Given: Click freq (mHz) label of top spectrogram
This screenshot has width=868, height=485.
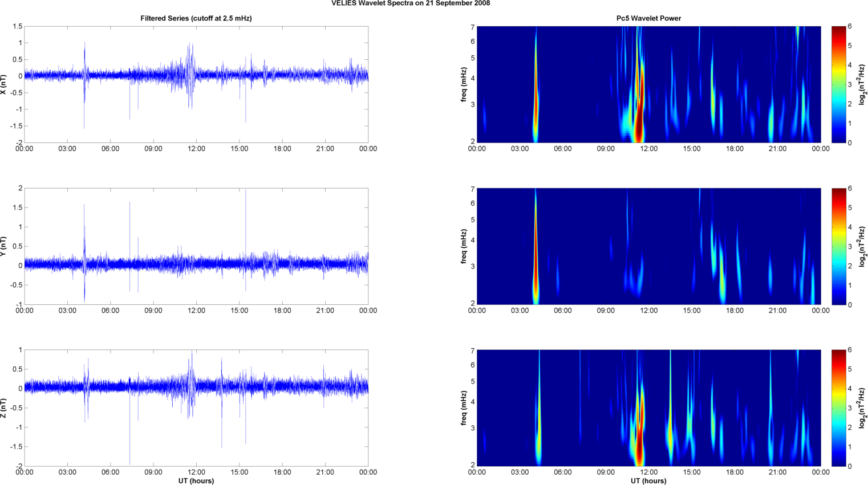Looking at the screenshot, I should 464,85.
